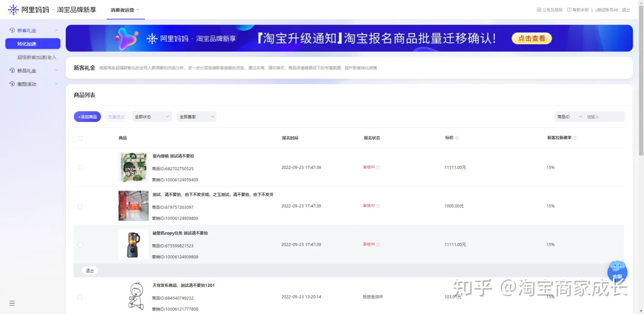
Task: Open the 全部状态 status filter dropdown
Action: tap(152, 117)
